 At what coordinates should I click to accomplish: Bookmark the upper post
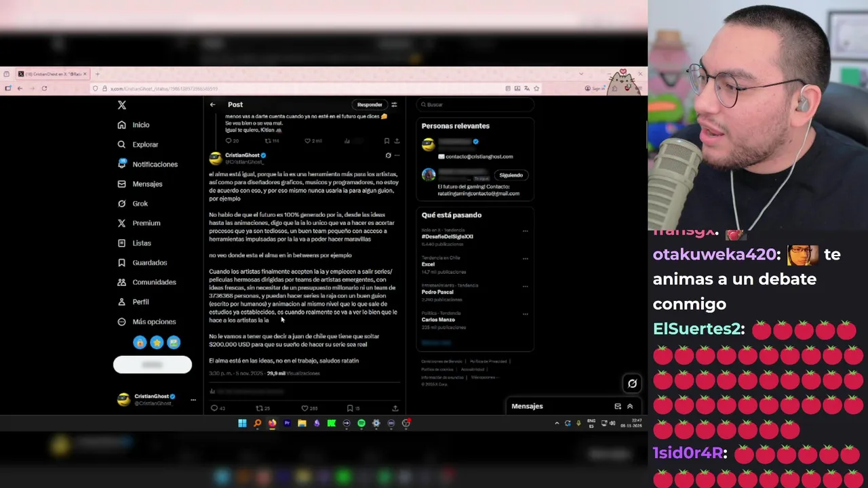387,141
